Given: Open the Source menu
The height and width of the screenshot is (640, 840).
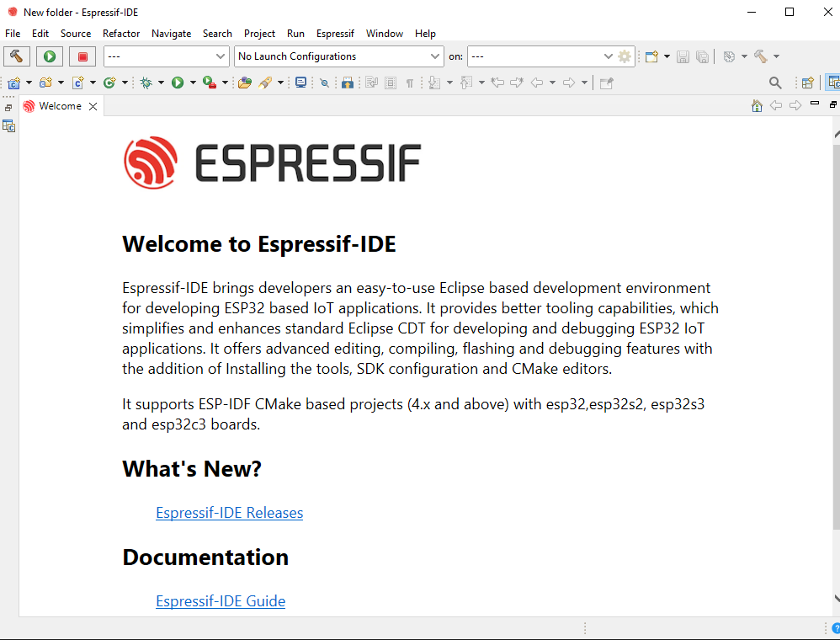Looking at the screenshot, I should pos(76,33).
